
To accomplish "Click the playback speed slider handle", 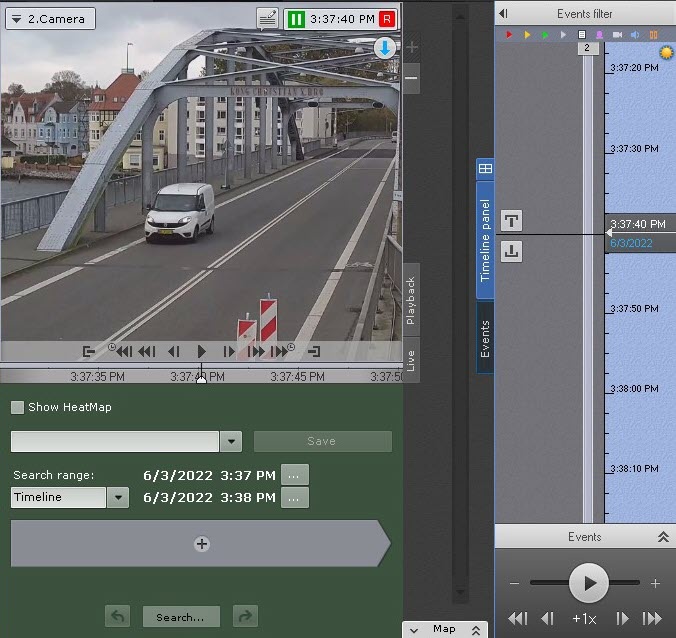I will [589, 582].
